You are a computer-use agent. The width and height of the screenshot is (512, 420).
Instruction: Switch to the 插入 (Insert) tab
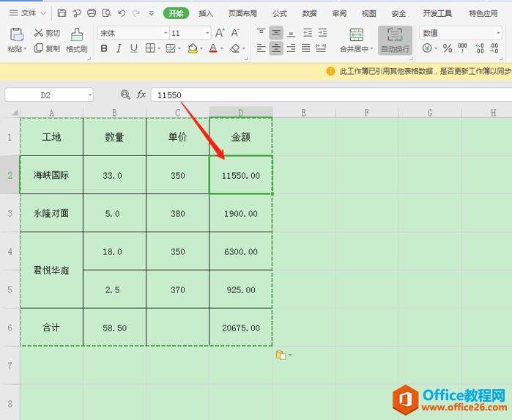point(206,13)
